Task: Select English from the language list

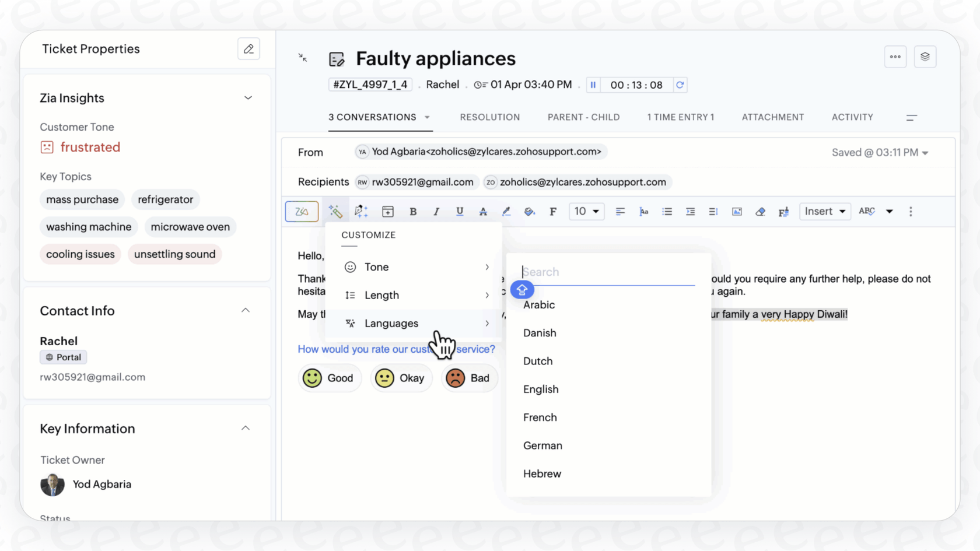Action: pos(541,389)
